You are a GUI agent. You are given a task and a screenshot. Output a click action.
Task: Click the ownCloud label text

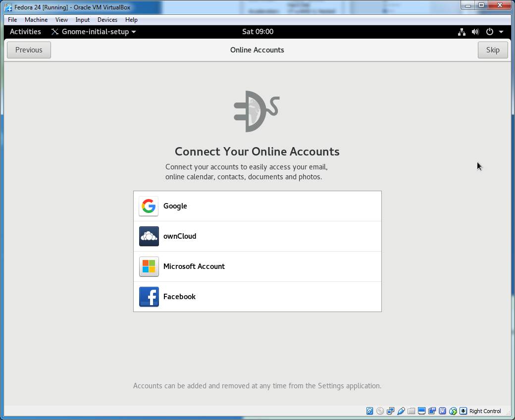coord(180,236)
